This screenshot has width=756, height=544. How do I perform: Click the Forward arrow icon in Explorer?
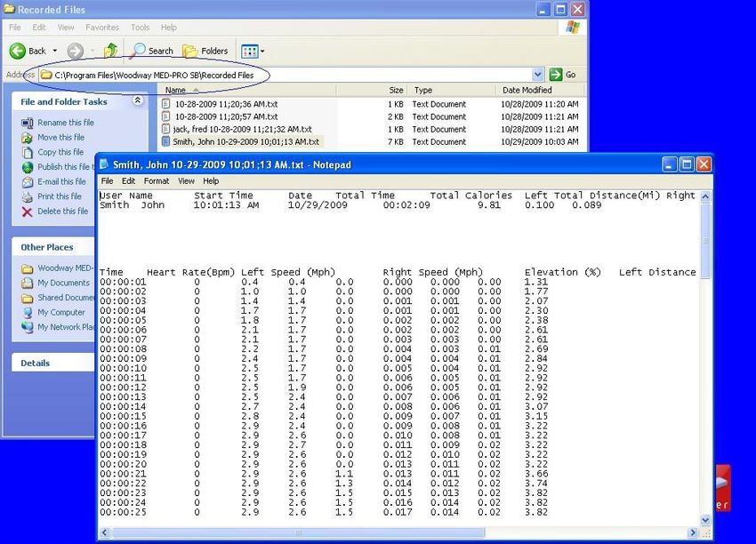[x=76, y=51]
